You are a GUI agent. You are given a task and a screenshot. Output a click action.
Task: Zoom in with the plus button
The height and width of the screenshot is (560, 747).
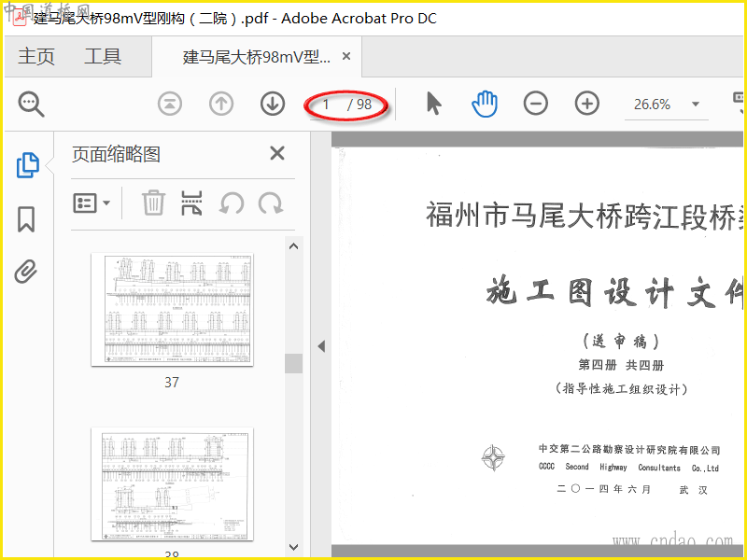coord(587,104)
